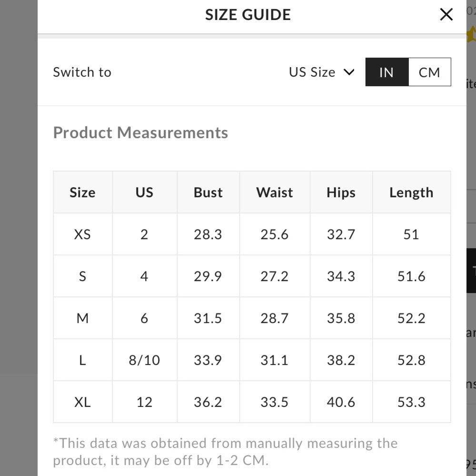Click hips value 32.7

341,234
